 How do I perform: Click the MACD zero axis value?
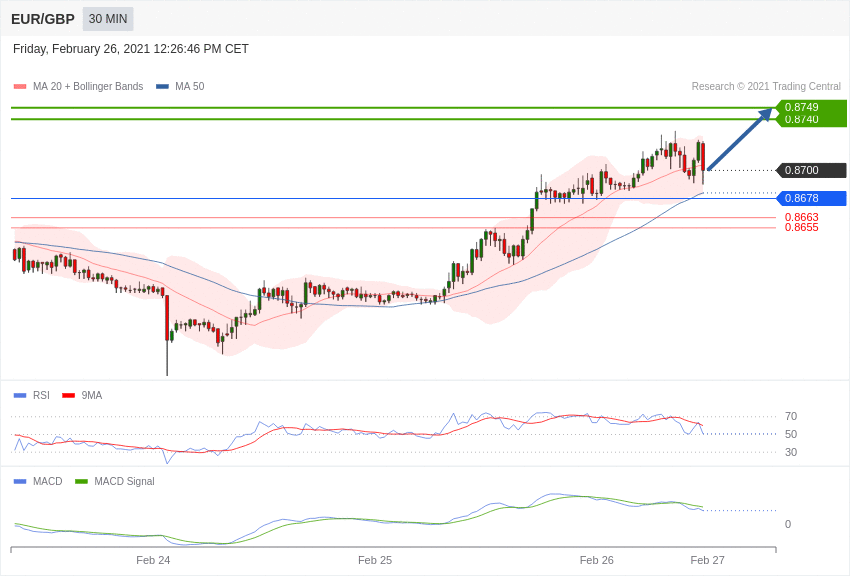[x=788, y=524]
